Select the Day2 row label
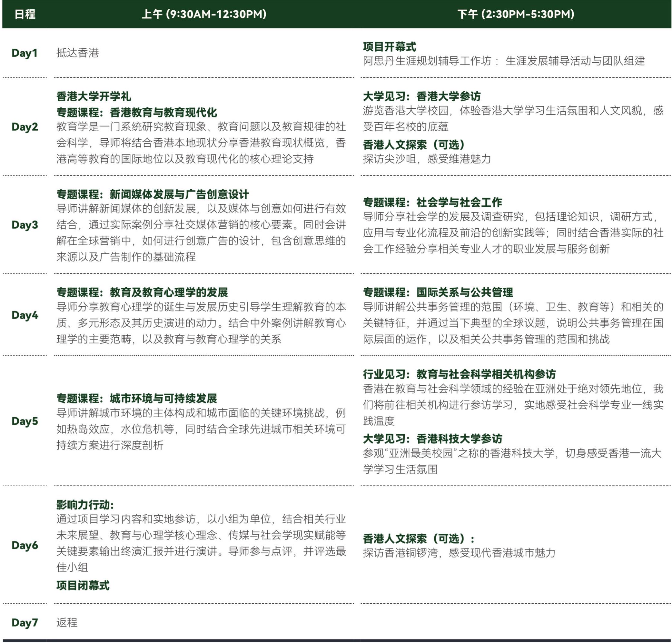Image resolution: width=672 pixels, height=643 pixels. coord(25,126)
